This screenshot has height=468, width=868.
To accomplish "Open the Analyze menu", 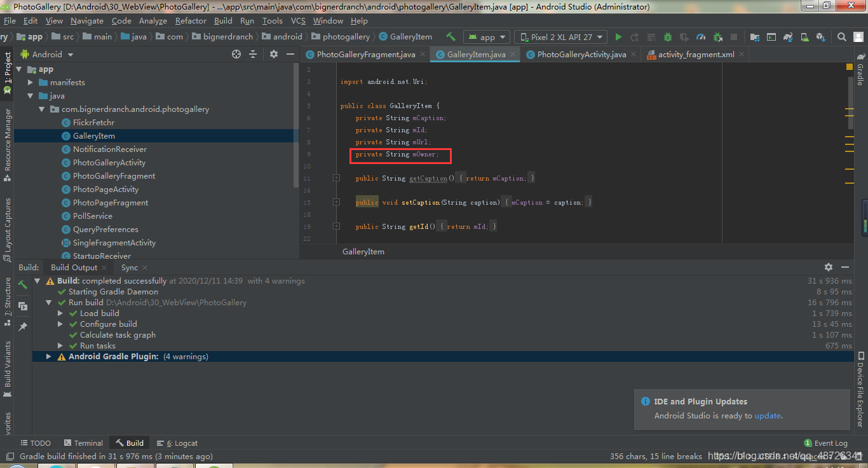I will pos(153,21).
